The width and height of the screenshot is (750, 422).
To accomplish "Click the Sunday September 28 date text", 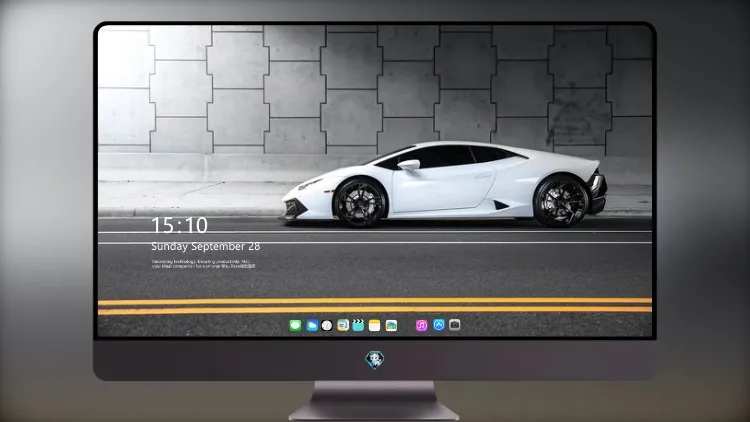I will (x=206, y=246).
